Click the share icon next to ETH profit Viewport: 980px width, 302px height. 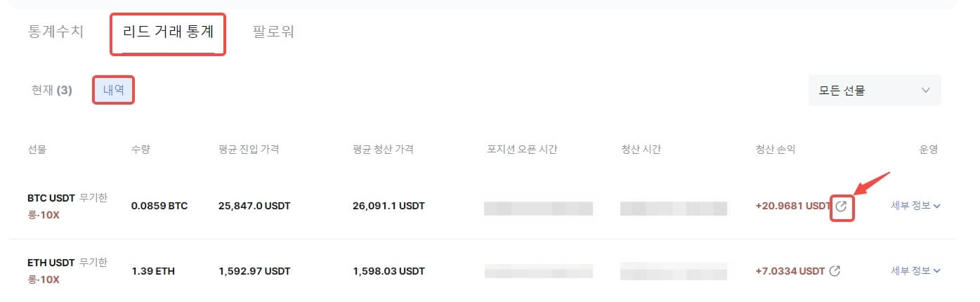[x=835, y=271]
